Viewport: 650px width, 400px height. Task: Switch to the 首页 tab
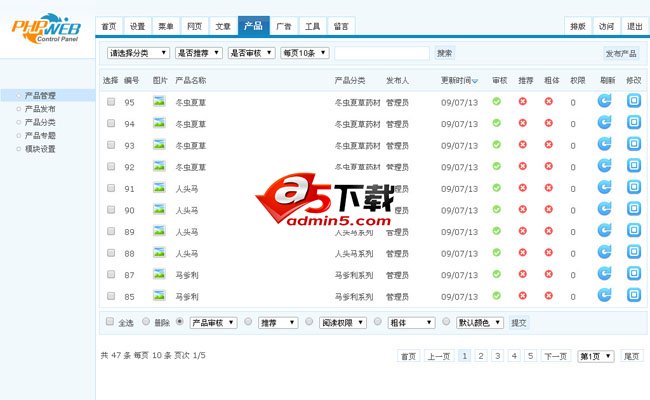(109, 26)
